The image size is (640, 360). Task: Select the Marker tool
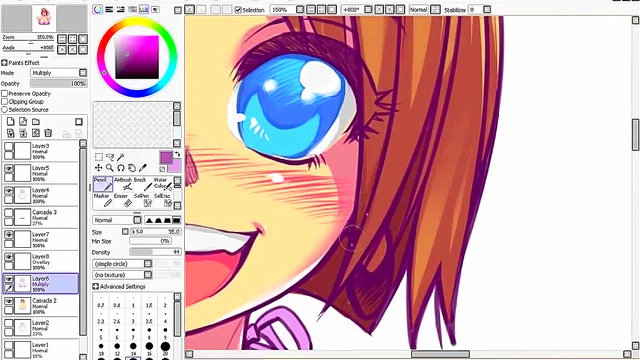[x=103, y=200]
